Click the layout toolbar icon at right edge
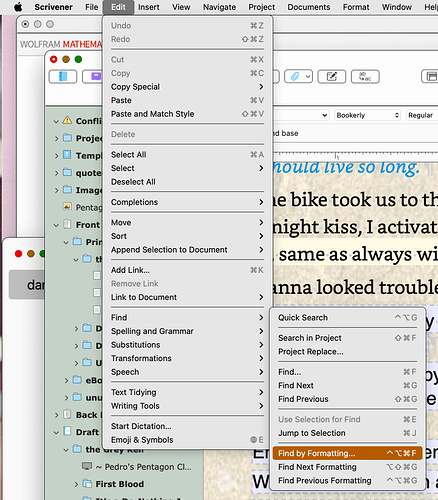438x500 pixels. click(x=430, y=77)
